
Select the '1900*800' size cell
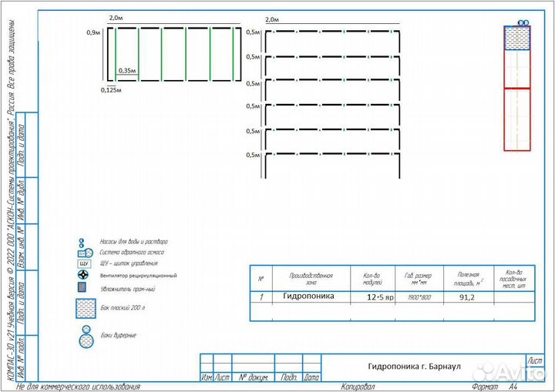pyautogui.click(x=419, y=297)
